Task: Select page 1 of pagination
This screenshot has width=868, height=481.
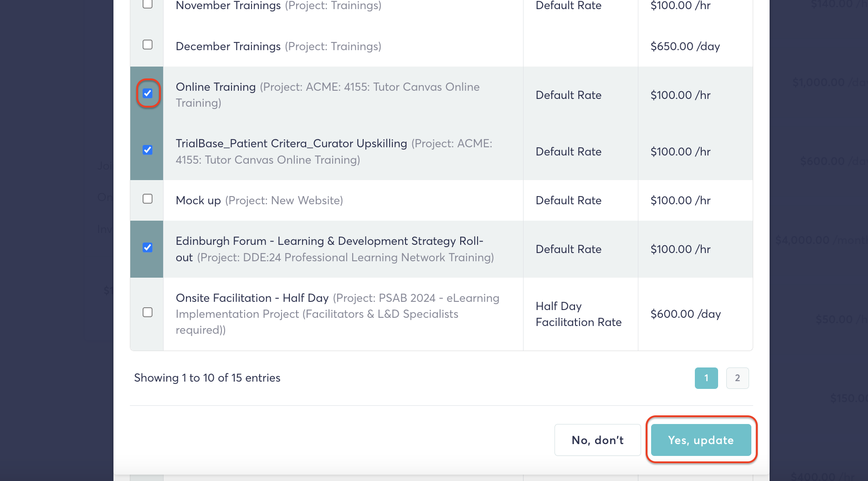Action: click(x=706, y=378)
